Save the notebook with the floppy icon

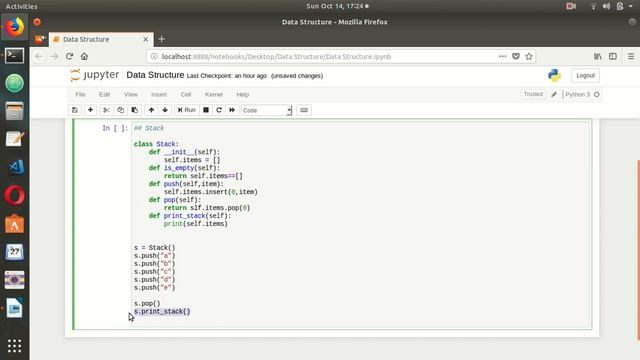pyautogui.click(x=75, y=110)
